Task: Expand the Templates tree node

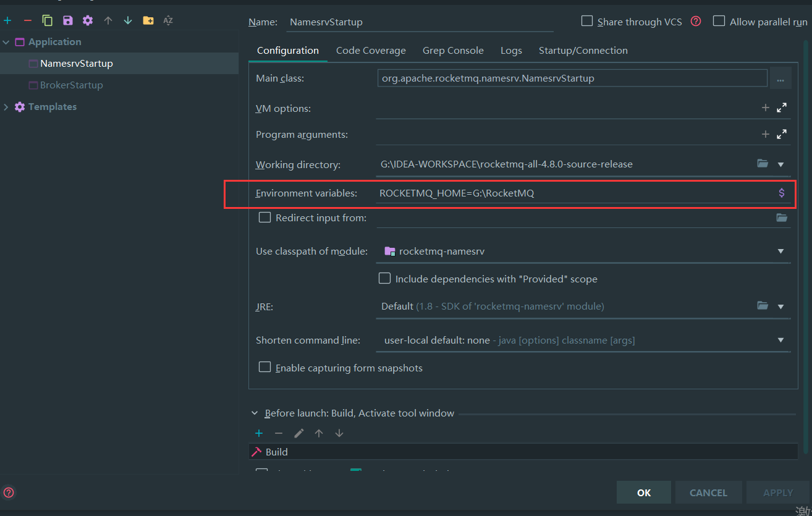Action: click(x=6, y=107)
